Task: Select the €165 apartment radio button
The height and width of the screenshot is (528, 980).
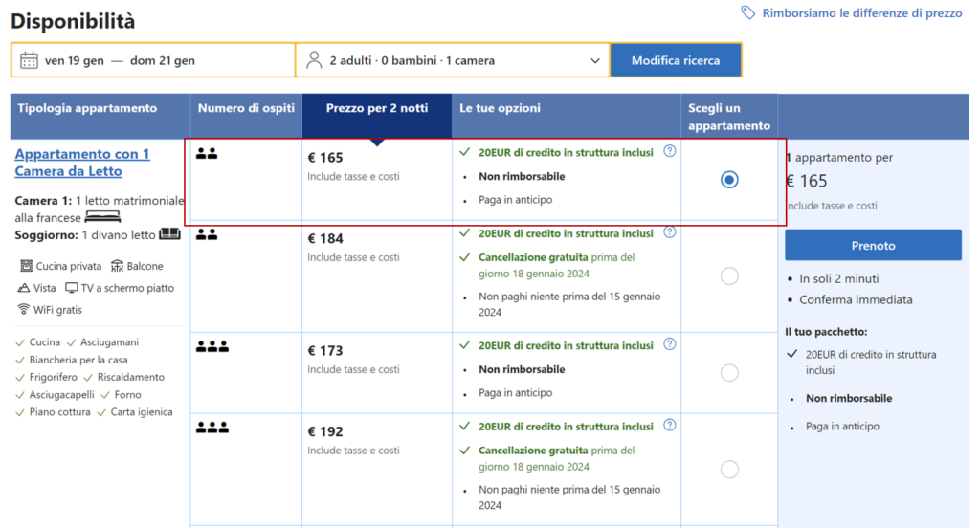Action: tap(729, 180)
